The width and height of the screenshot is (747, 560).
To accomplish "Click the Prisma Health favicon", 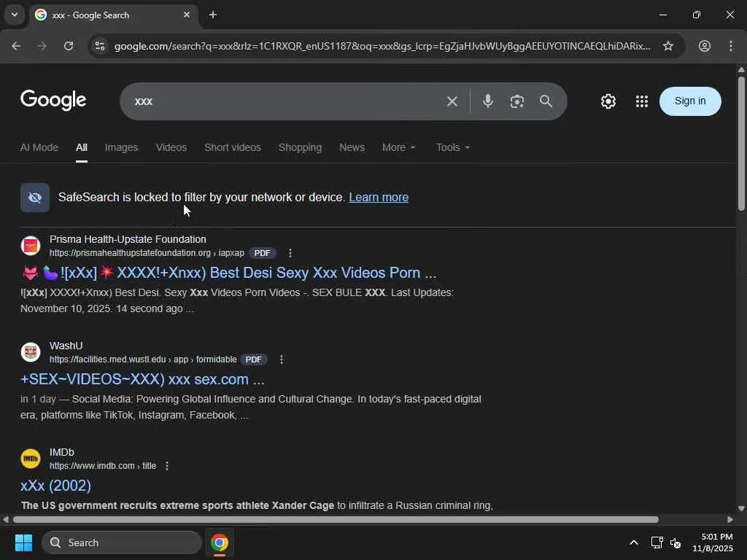I will 31,246.
